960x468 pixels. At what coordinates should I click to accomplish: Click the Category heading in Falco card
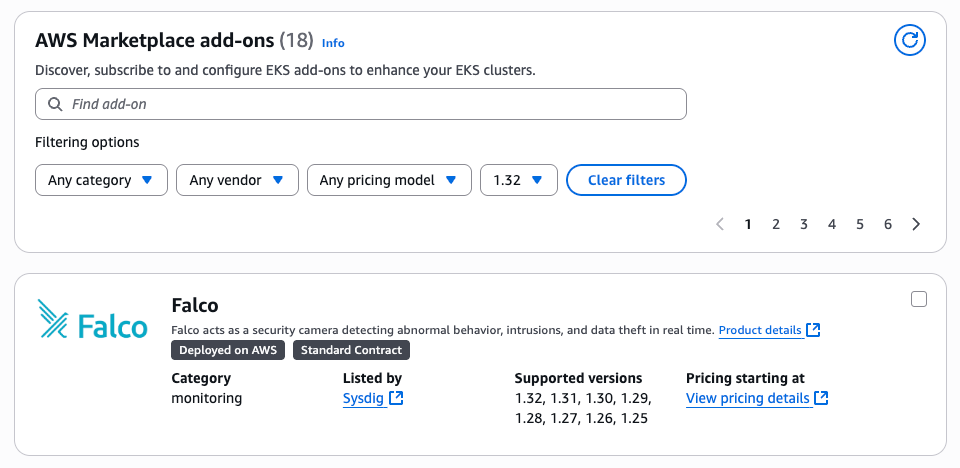click(x=201, y=378)
